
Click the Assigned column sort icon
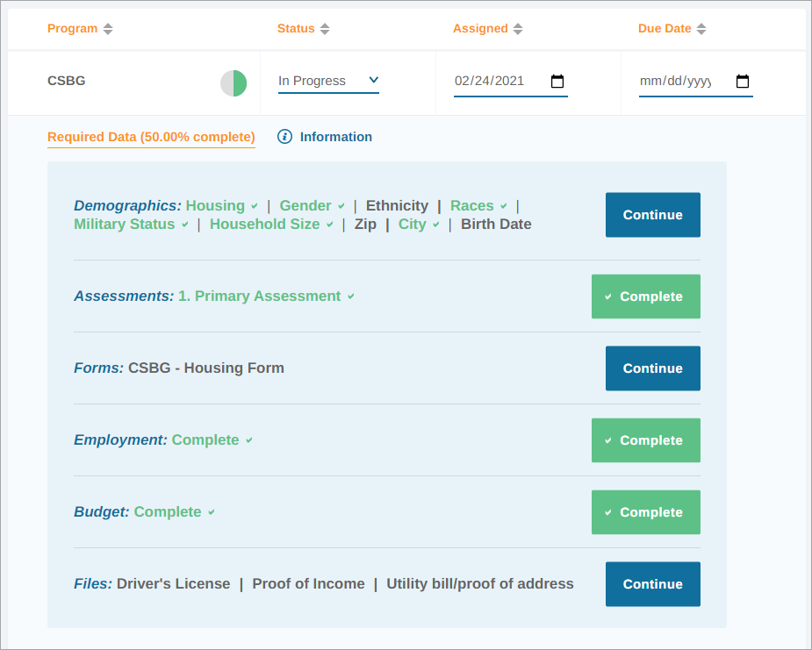click(518, 29)
